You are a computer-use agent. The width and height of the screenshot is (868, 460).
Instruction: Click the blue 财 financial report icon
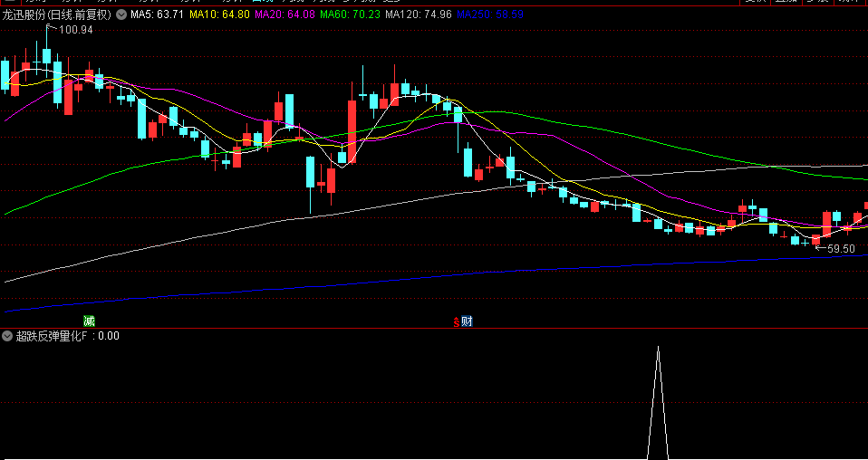tap(468, 321)
